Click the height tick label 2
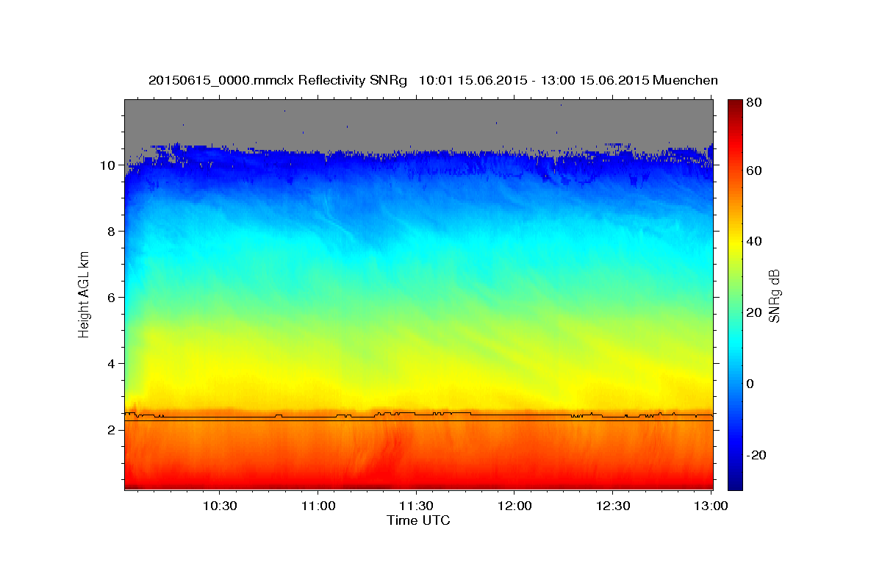 pyautogui.click(x=111, y=430)
